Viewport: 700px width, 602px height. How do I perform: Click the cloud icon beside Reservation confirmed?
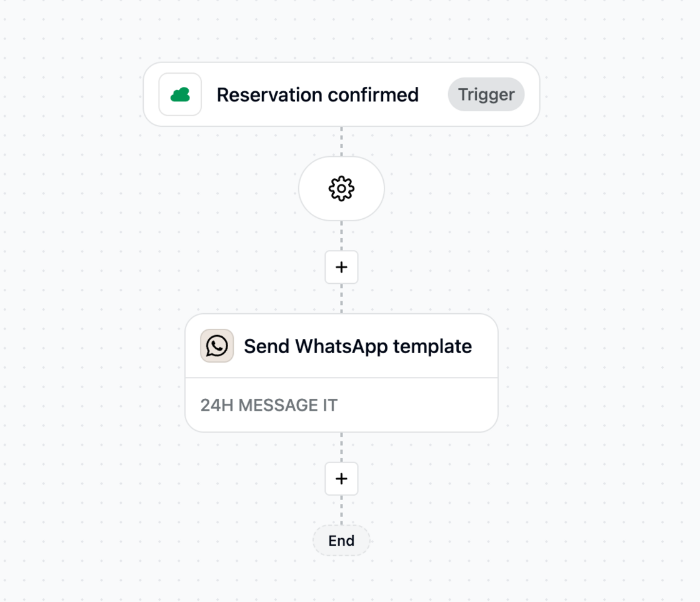pos(179,94)
